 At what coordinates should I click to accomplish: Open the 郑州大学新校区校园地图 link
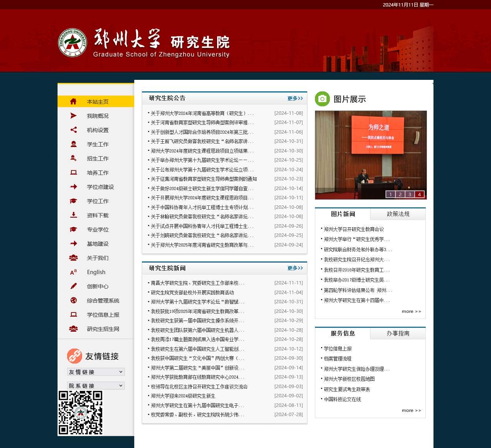[349, 379]
